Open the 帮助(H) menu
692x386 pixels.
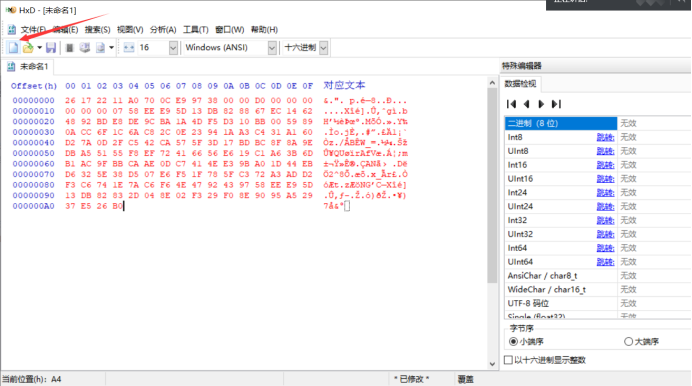coord(264,30)
